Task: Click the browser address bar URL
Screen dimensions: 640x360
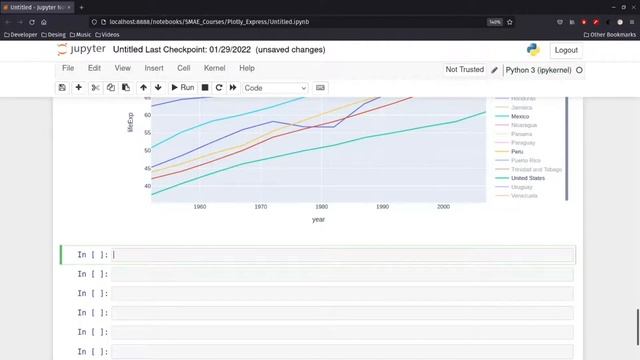Action: [x=209, y=22]
